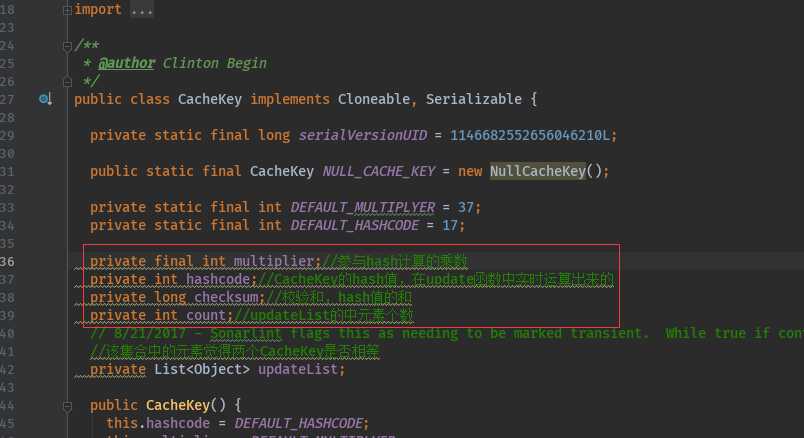804x438 pixels.
Task: Click the count field name
Action: click(x=206, y=315)
